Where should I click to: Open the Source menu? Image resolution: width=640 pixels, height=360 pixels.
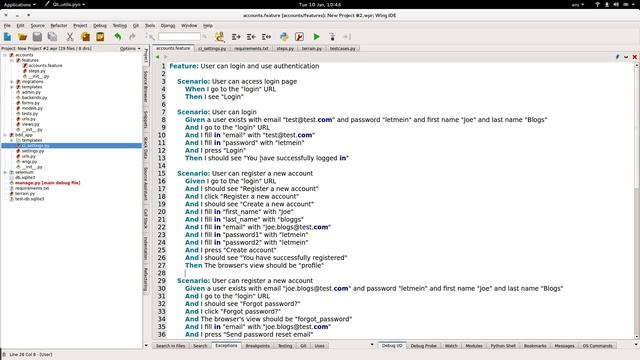tap(38, 25)
